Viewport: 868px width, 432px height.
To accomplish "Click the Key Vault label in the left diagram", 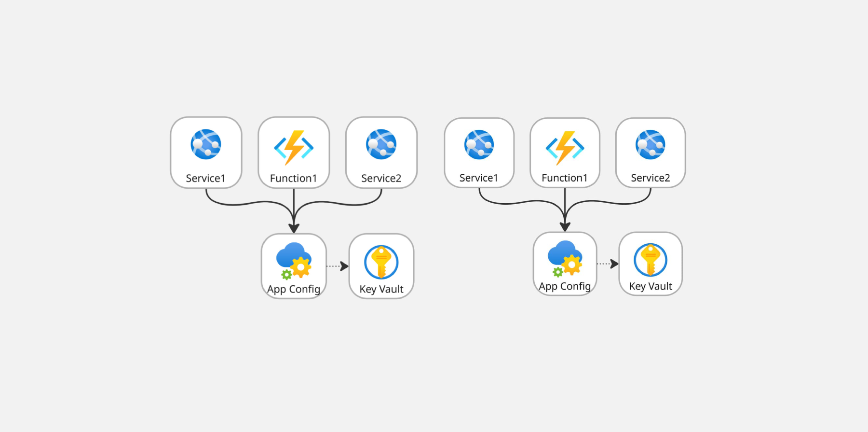I will point(381,290).
